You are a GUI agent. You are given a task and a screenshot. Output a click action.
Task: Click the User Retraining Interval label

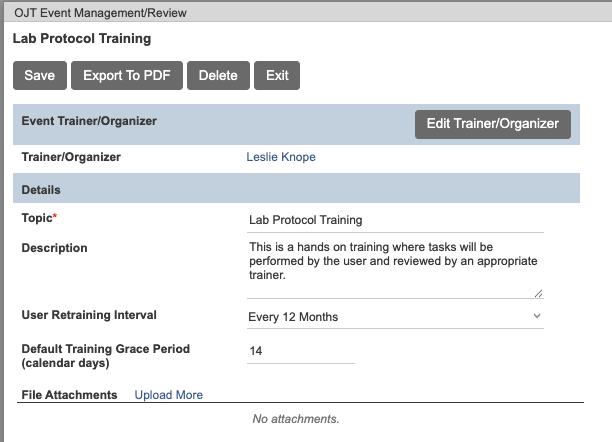(89, 315)
